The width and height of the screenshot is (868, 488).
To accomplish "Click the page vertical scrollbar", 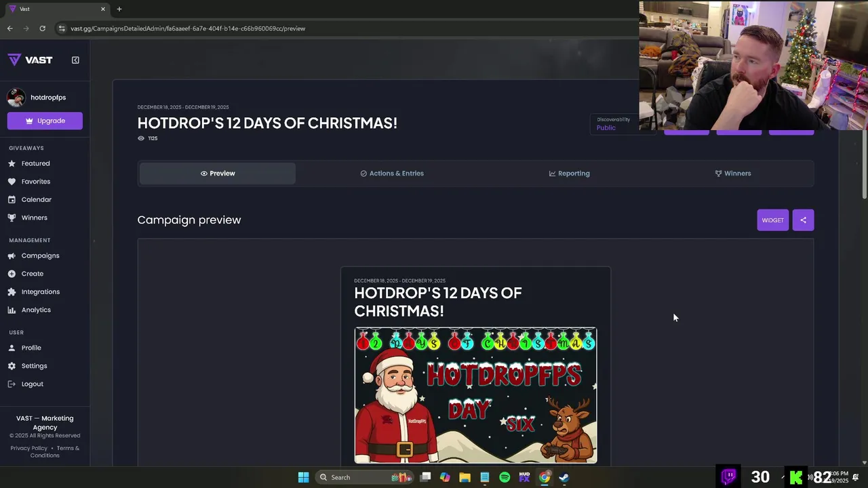I will [x=864, y=165].
